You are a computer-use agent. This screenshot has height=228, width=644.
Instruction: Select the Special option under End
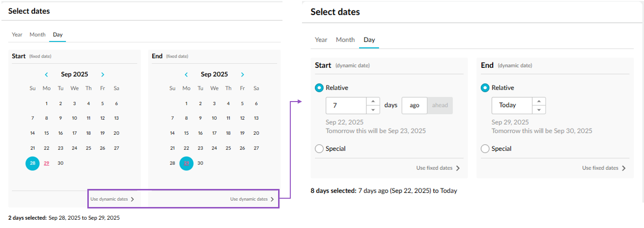click(x=485, y=149)
